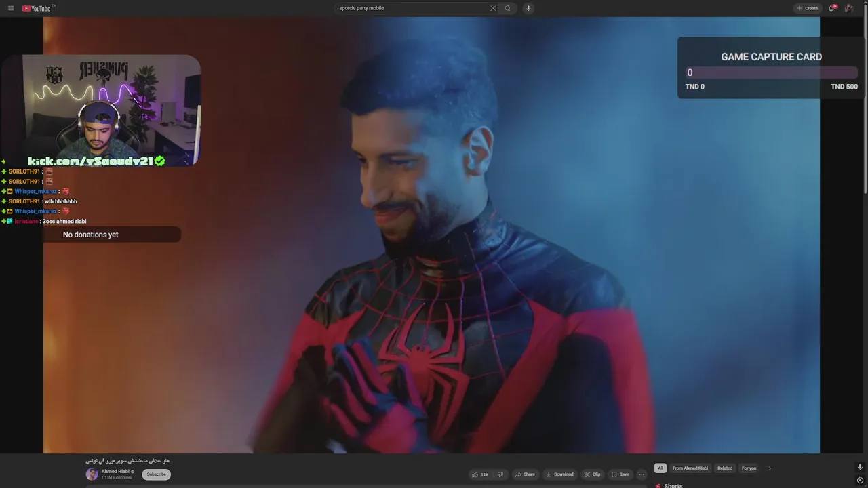This screenshot has width=868, height=488.
Task: Select the 'Related' filter chip
Action: pyautogui.click(x=725, y=468)
